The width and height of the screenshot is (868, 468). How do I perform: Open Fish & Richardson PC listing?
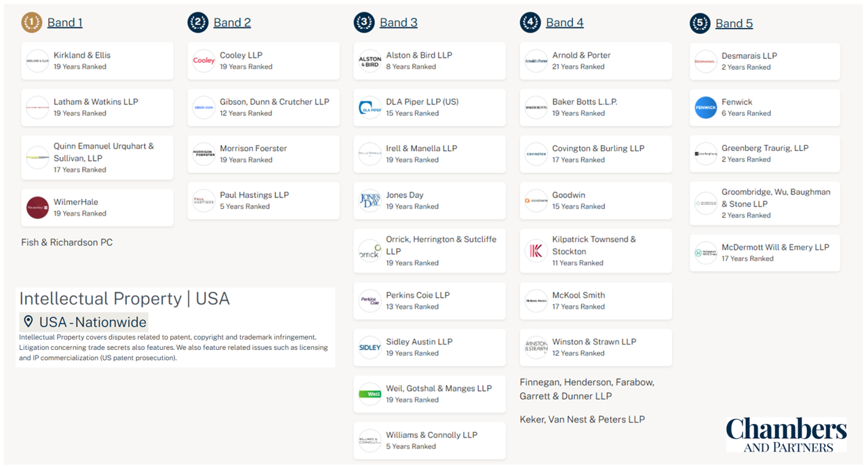[66, 242]
